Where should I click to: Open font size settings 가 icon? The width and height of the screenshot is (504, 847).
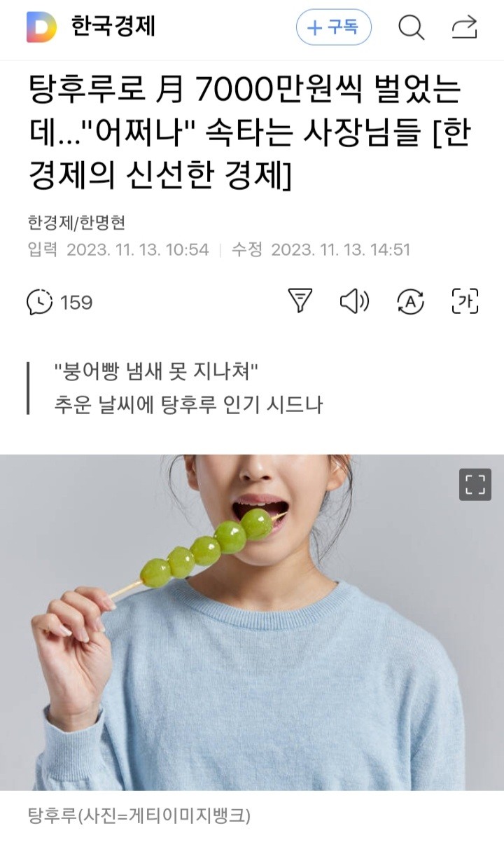click(464, 301)
